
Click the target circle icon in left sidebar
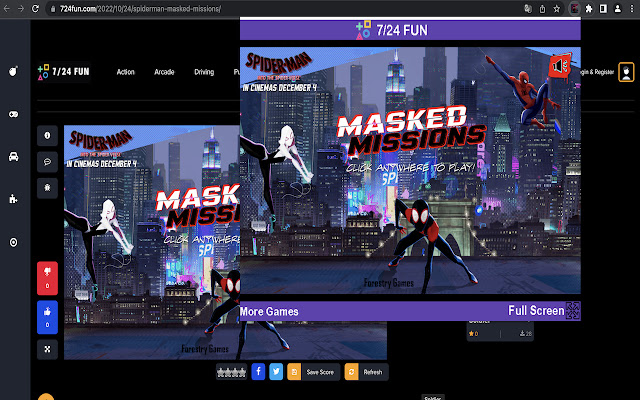click(13, 242)
